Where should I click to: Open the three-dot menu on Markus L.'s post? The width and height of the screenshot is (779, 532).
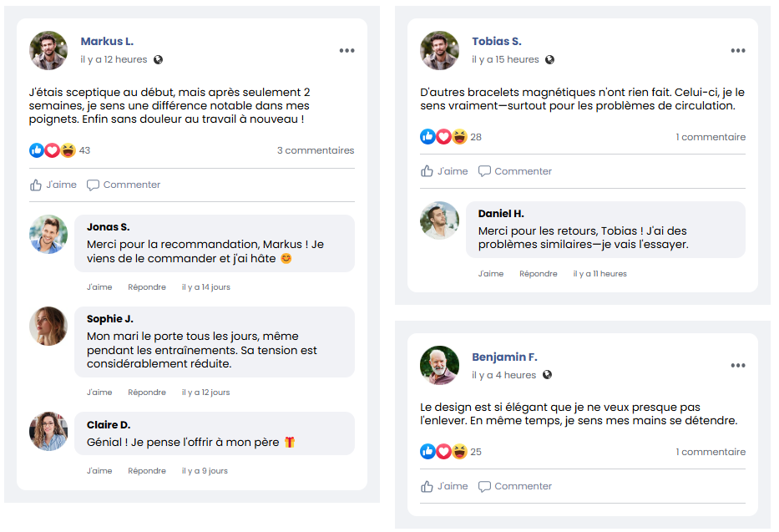(347, 51)
